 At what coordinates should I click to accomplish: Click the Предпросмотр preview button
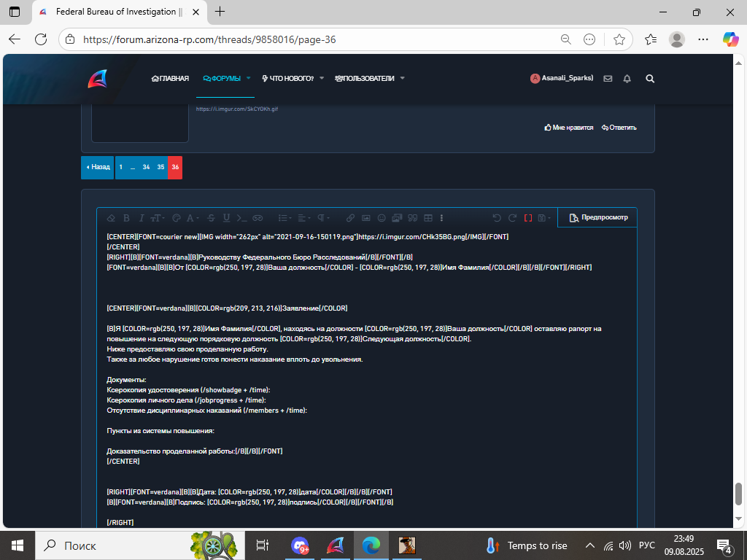[x=598, y=217]
